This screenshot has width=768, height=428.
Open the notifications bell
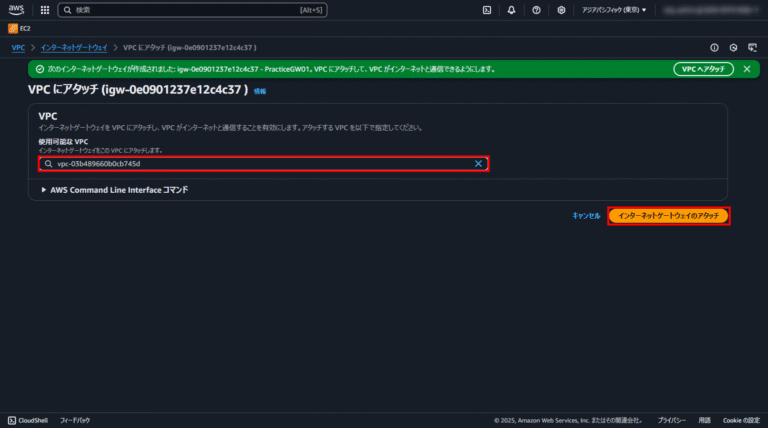pos(512,10)
